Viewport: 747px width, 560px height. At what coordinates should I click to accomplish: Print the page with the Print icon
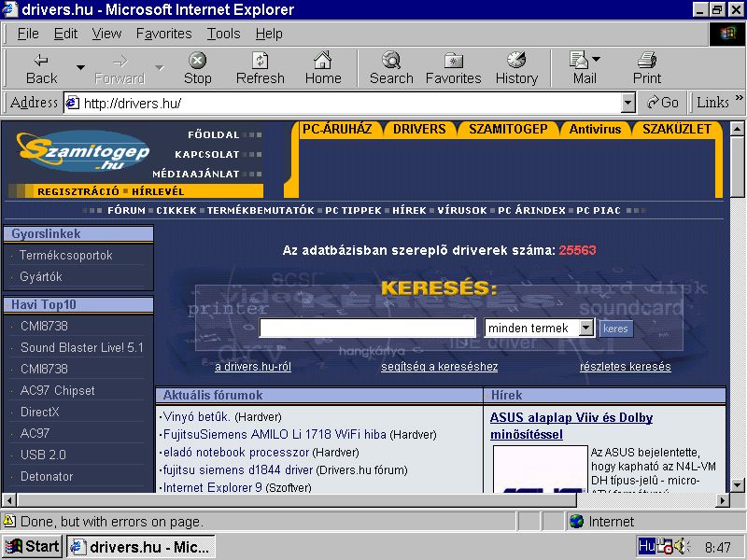(x=646, y=69)
